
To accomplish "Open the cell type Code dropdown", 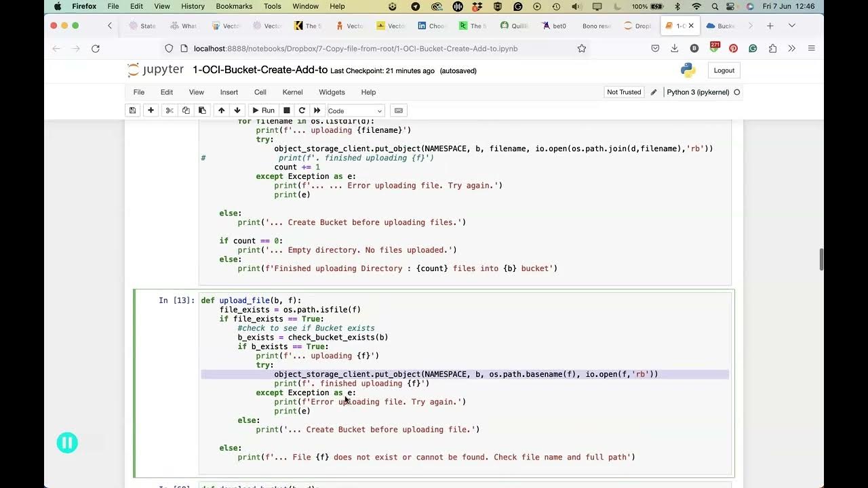I will click(x=355, y=110).
